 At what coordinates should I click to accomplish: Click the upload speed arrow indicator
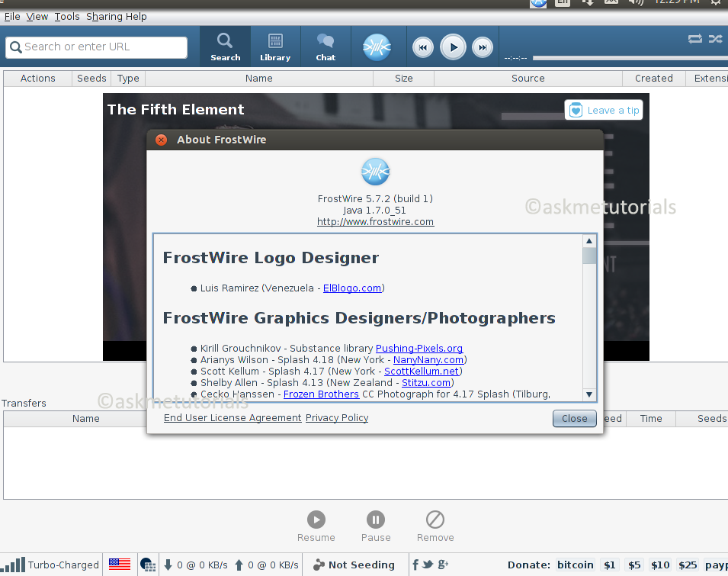click(239, 565)
